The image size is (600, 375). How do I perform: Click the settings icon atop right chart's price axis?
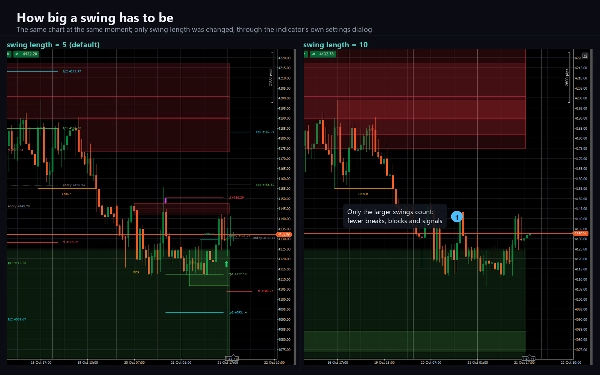[584, 55]
